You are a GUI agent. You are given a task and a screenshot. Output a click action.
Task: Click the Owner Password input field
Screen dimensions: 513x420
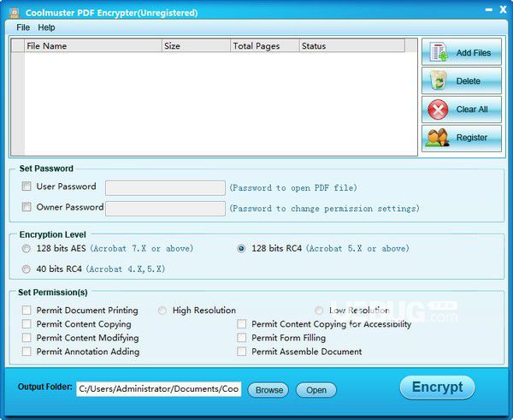(165, 209)
